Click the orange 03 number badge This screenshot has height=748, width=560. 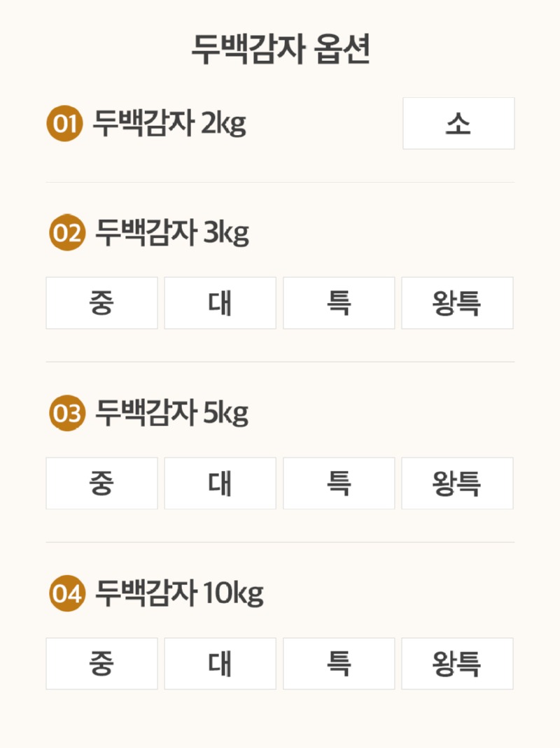[66, 414]
